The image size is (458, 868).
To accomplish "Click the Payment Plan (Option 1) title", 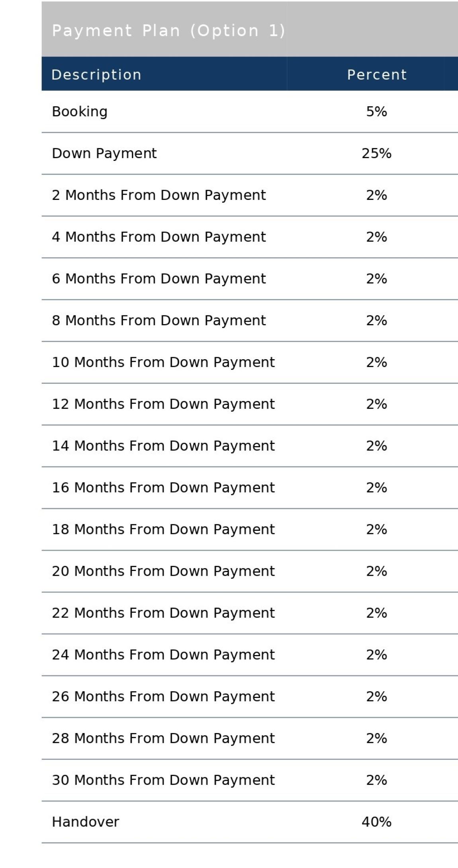I will [x=168, y=31].
